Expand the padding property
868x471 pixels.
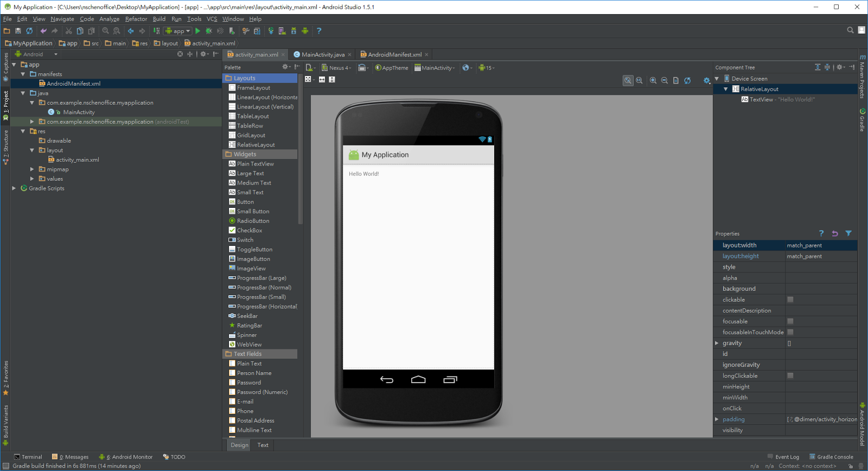tap(717, 419)
